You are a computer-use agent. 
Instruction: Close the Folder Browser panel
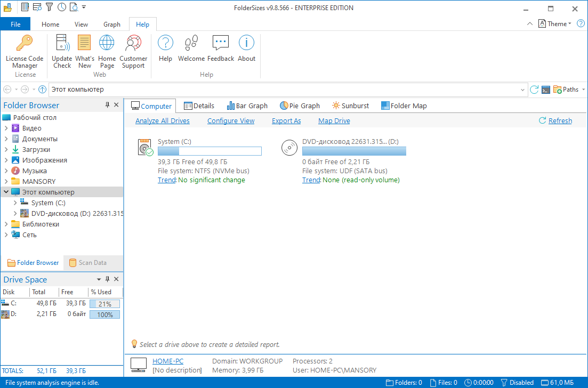coord(116,105)
